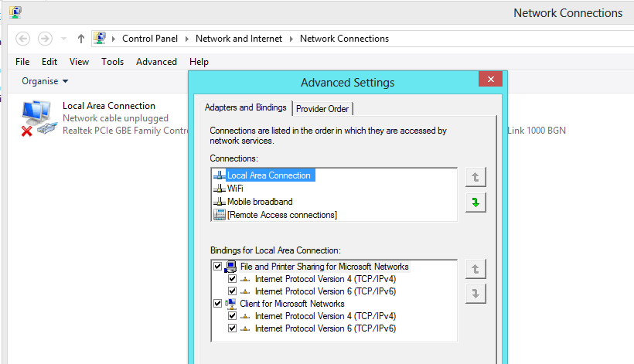Uncheck IPv6 under Client for Microsoft Networks
The width and height of the screenshot is (634, 364).
(232, 328)
